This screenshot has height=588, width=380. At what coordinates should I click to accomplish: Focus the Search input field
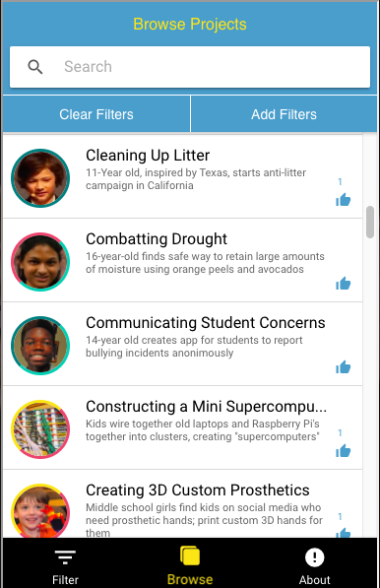tap(190, 67)
